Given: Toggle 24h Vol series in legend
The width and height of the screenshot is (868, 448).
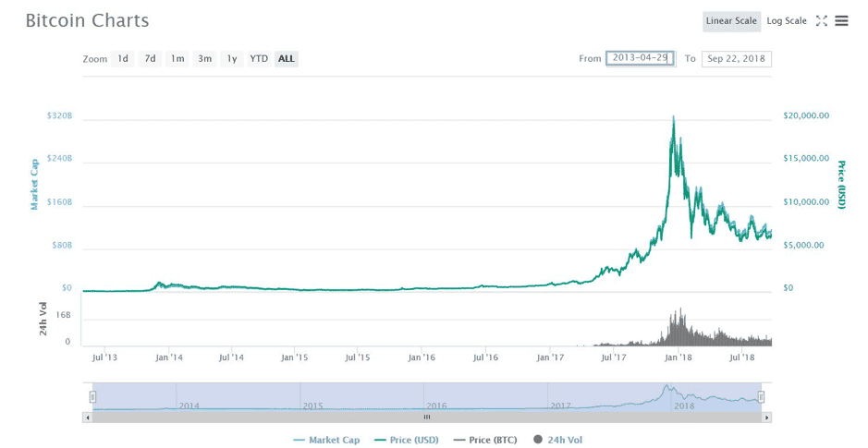Looking at the screenshot, I should (558, 441).
